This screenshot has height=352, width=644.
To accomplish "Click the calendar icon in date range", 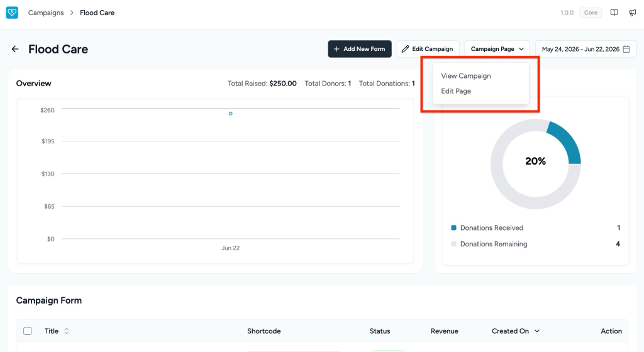I will point(626,49).
